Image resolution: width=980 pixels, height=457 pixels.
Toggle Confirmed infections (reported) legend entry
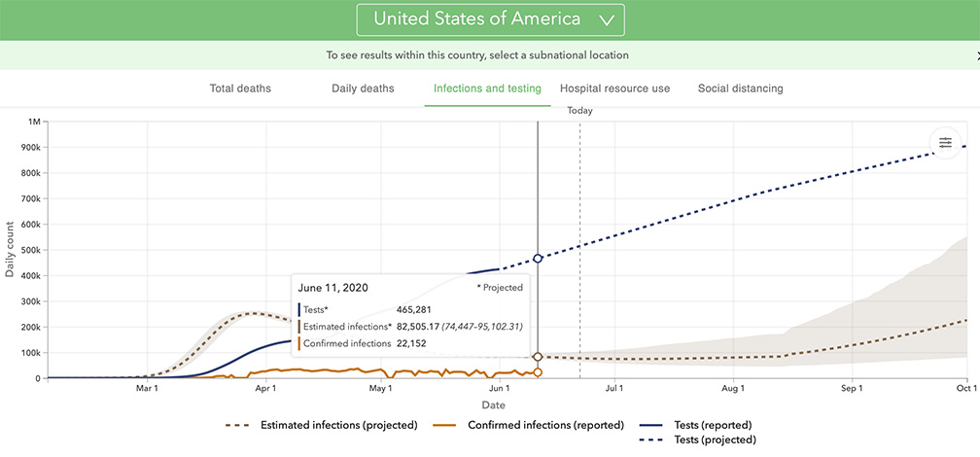pos(530,425)
